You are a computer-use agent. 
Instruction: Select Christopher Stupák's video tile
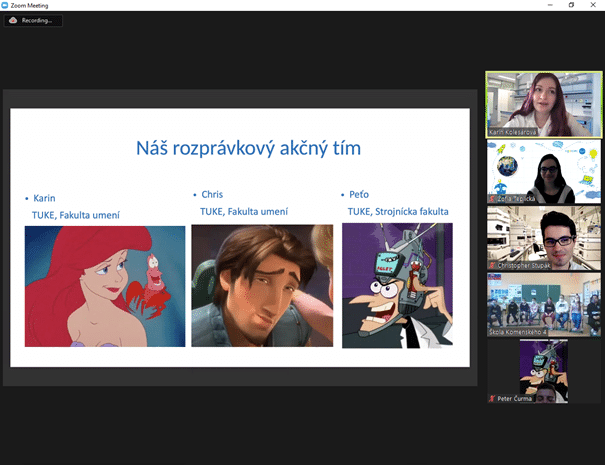pos(544,238)
